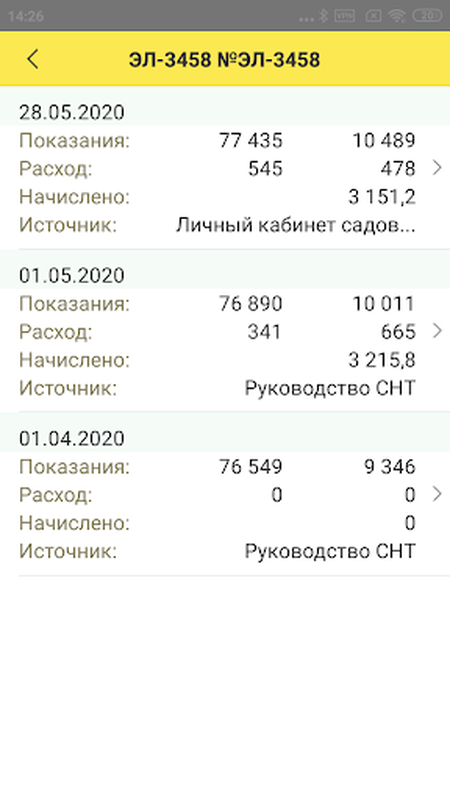450x800 pixels.
Task: Tap the Wi-Fi status icon
Action: click(x=396, y=16)
